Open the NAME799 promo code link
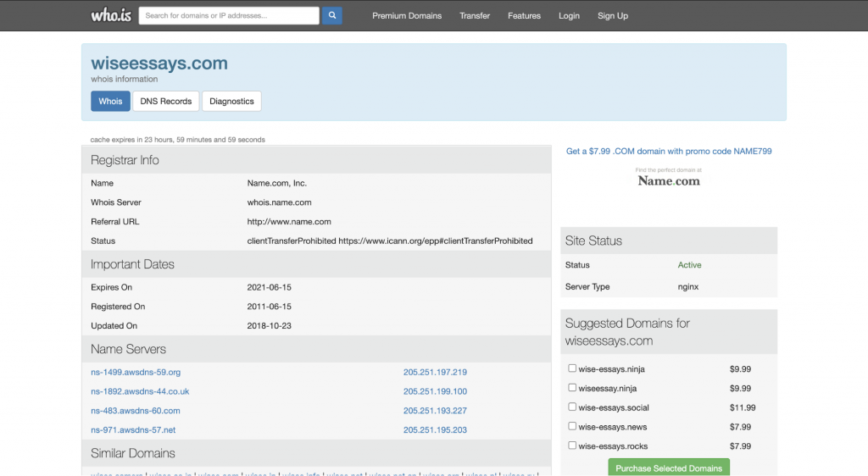The image size is (868, 476). coord(669,151)
